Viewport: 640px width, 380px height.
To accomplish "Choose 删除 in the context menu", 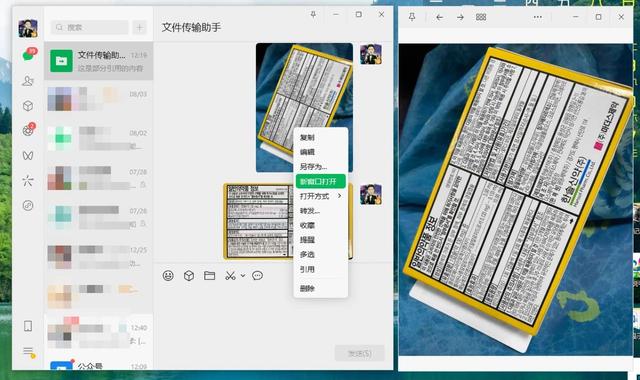I will tap(320, 288).
